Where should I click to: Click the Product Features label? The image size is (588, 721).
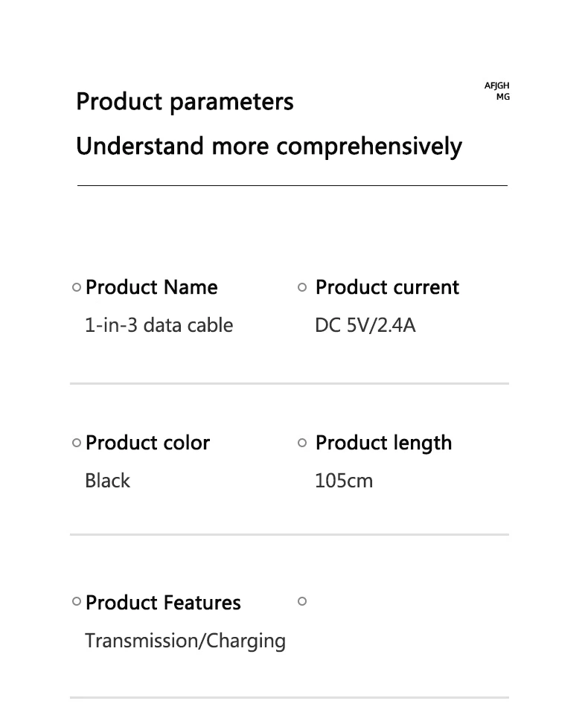coord(163,603)
